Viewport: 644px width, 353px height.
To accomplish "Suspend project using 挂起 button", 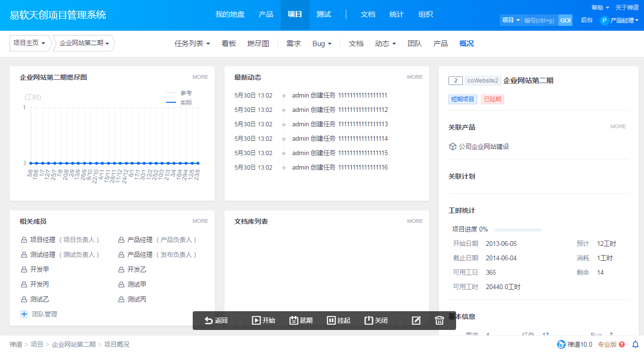I will pyautogui.click(x=338, y=320).
